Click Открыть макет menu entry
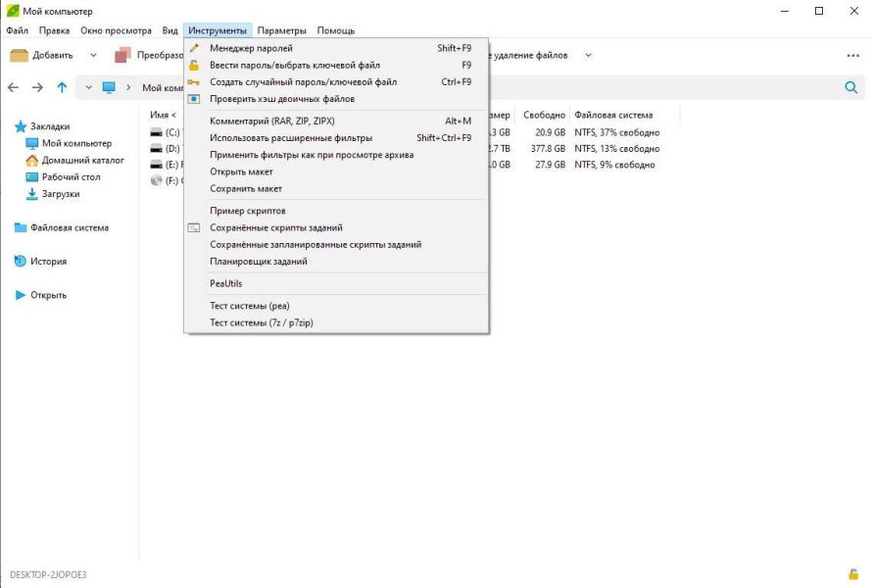Viewport: 872px width, 588px height. 336,171
